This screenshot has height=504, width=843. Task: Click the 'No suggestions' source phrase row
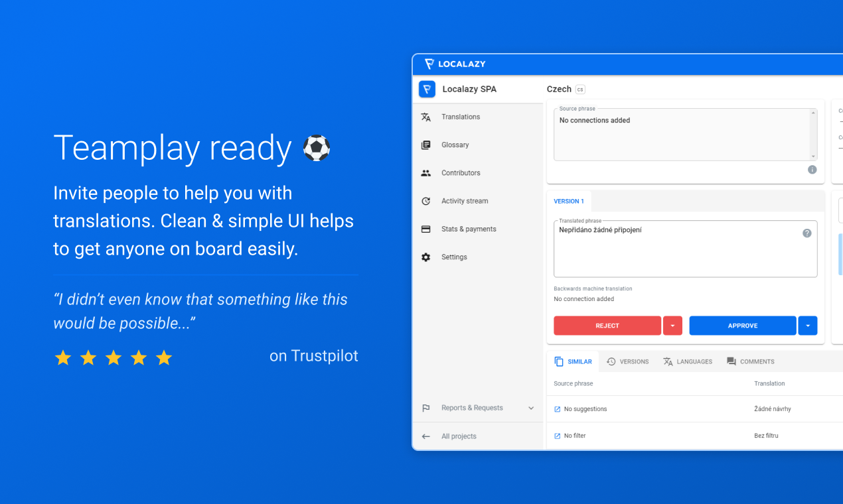(585, 409)
